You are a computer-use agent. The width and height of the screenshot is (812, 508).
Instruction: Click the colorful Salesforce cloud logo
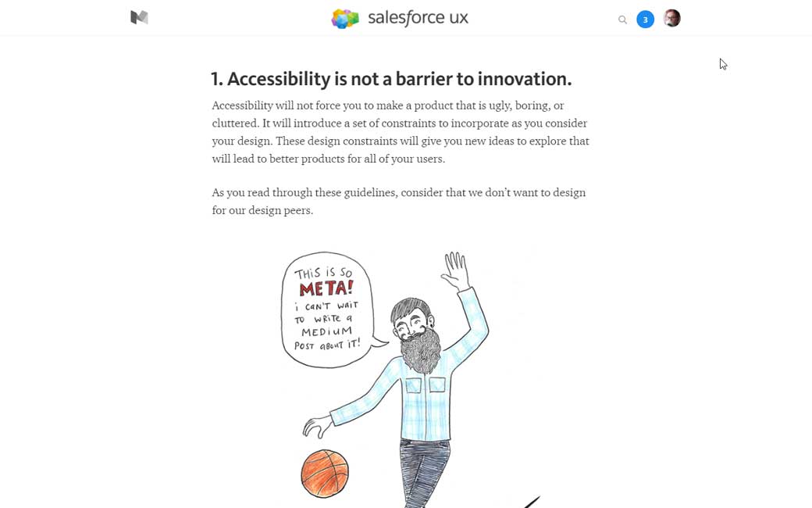pos(345,19)
